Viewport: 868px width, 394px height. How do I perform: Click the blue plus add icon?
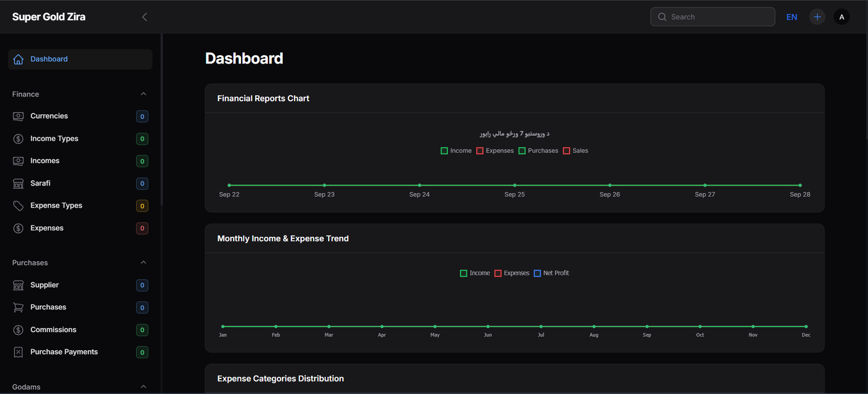pyautogui.click(x=817, y=17)
